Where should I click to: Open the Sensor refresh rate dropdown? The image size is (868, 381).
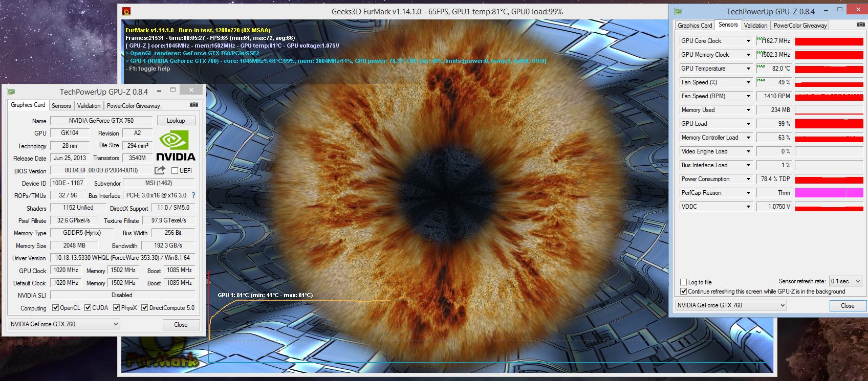click(x=845, y=281)
